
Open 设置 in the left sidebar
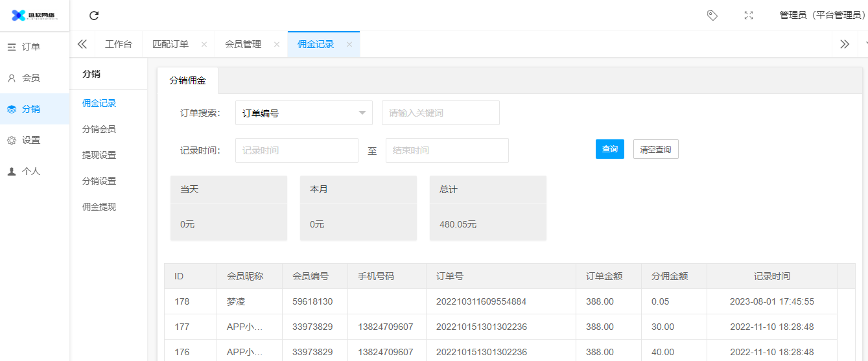pyautogui.click(x=30, y=140)
